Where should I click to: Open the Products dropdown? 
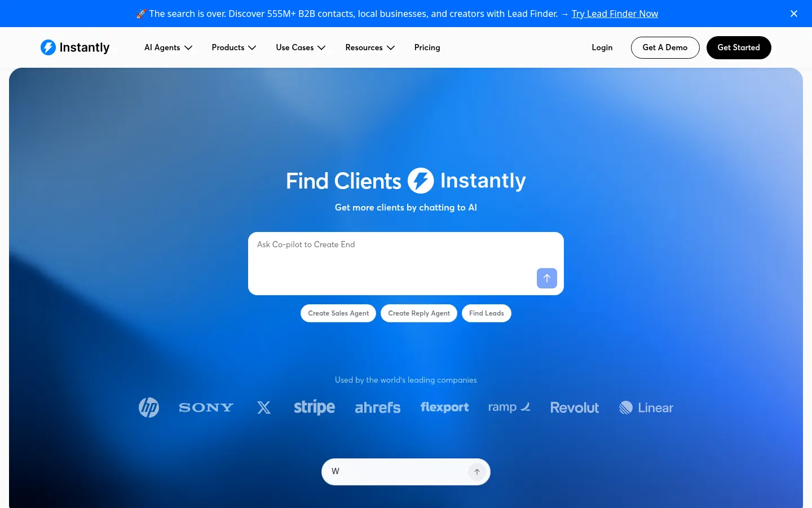[x=234, y=47]
